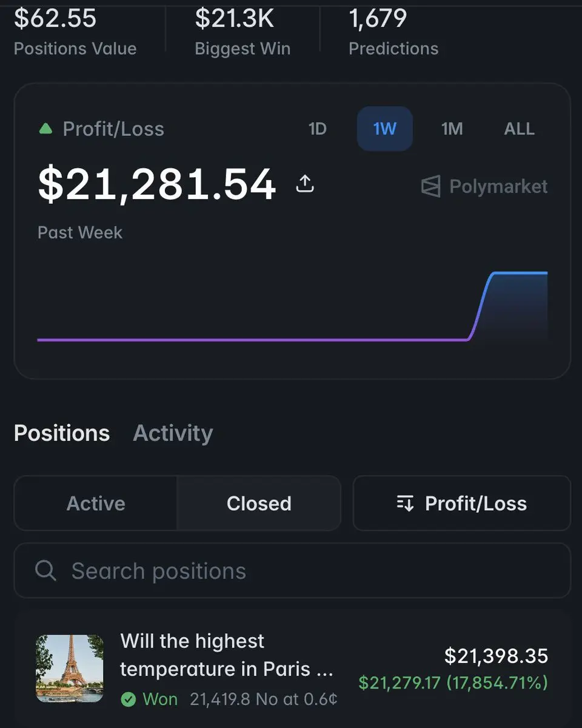582x728 pixels.
Task: Open the Paris highest temperature market title
Action: 227,655
